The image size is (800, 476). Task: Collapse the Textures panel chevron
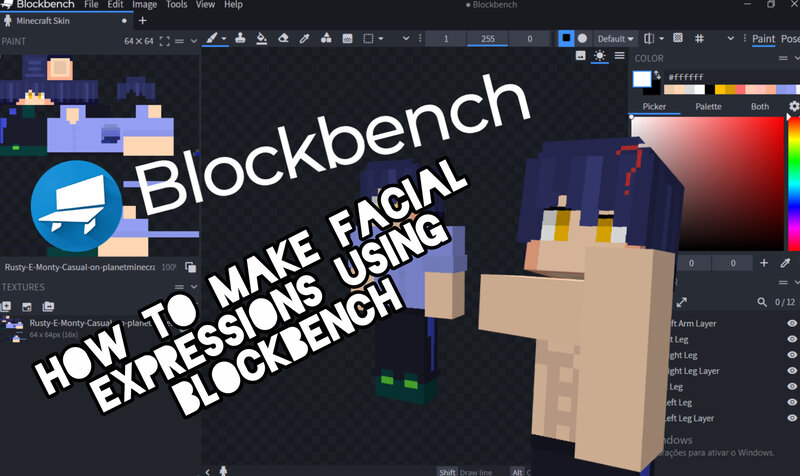(194, 287)
